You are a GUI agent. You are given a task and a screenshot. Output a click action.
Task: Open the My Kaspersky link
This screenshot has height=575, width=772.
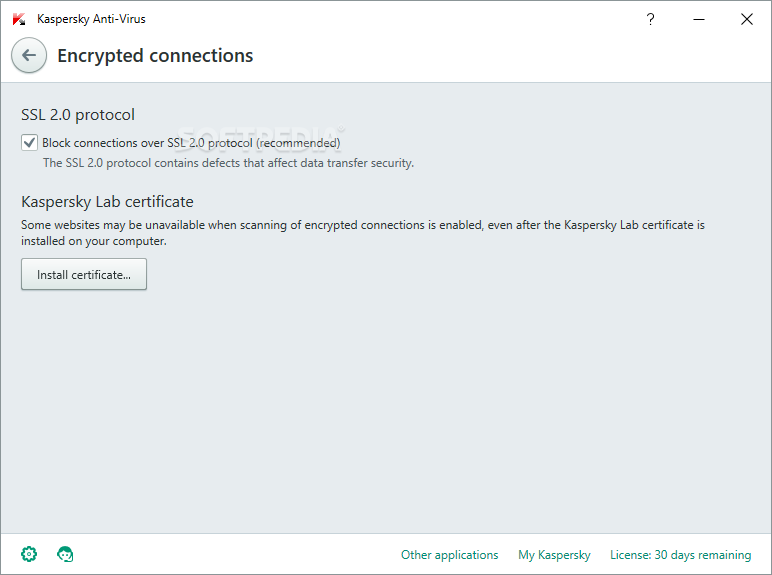click(x=554, y=555)
